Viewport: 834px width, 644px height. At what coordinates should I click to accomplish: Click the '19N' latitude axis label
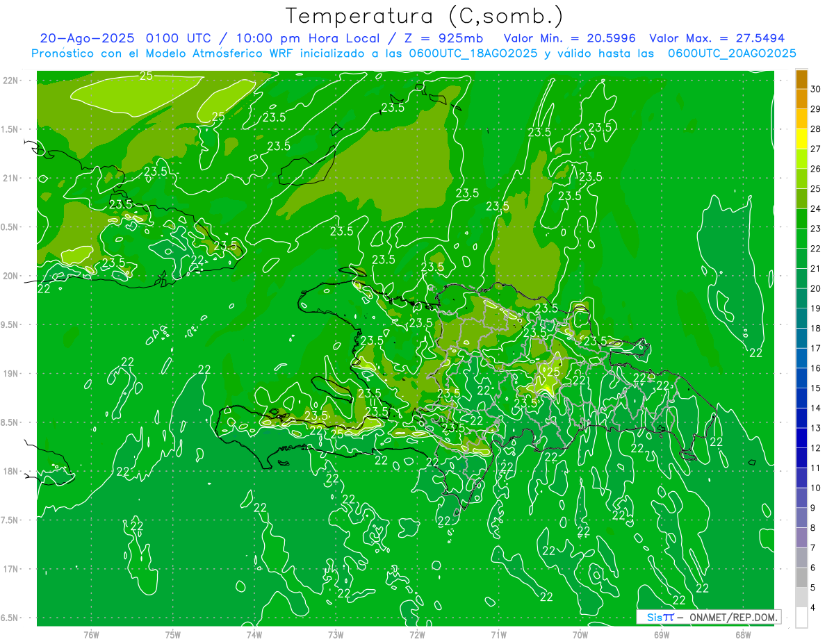point(11,374)
